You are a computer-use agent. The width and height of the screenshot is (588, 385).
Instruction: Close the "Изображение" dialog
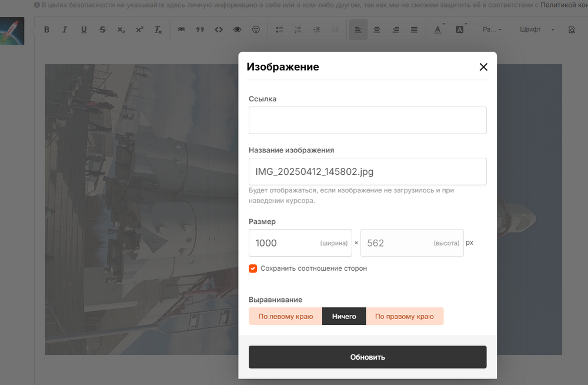[x=483, y=67]
